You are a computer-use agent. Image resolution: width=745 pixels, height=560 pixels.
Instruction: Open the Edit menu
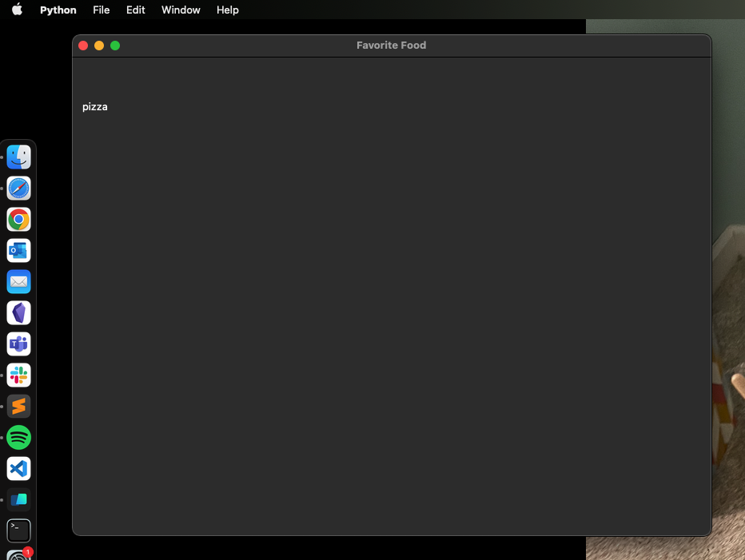pos(135,10)
